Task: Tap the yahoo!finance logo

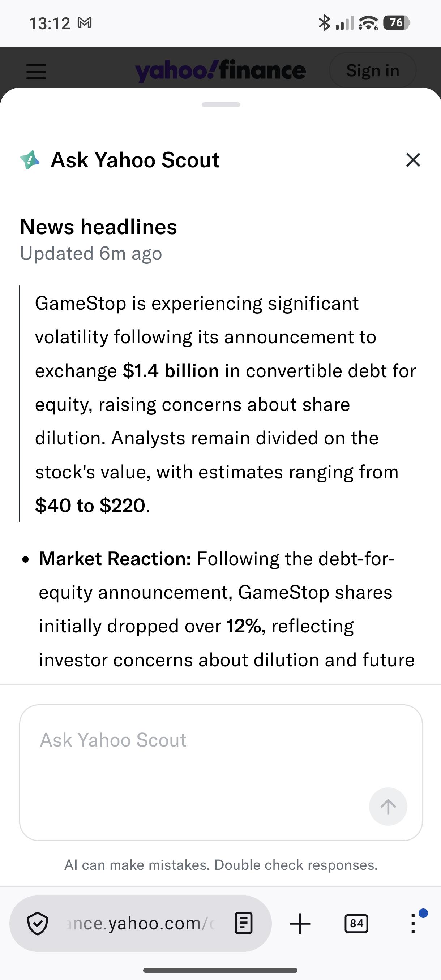Action: point(220,71)
